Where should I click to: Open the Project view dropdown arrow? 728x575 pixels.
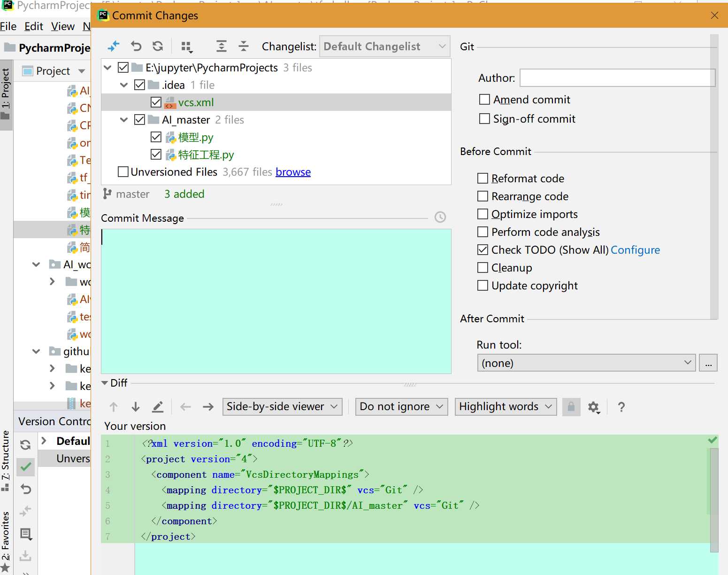click(x=82, y=71)
